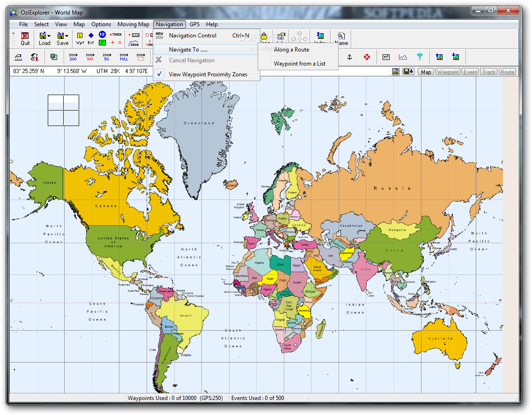Viewport: 532px width, 415px height.
Task: Expand the Load dropdown arrow
Action: tap(49, 36)
